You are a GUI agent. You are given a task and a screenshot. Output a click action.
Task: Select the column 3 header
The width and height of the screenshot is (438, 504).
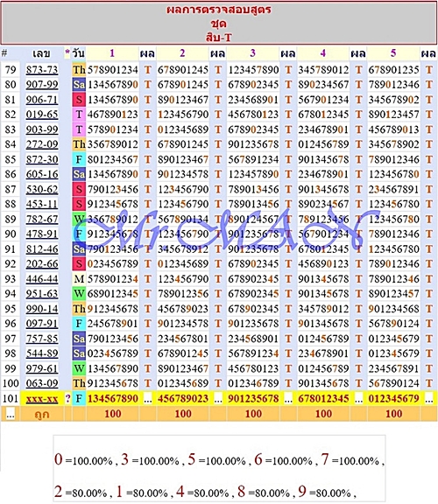coord(253,53)
